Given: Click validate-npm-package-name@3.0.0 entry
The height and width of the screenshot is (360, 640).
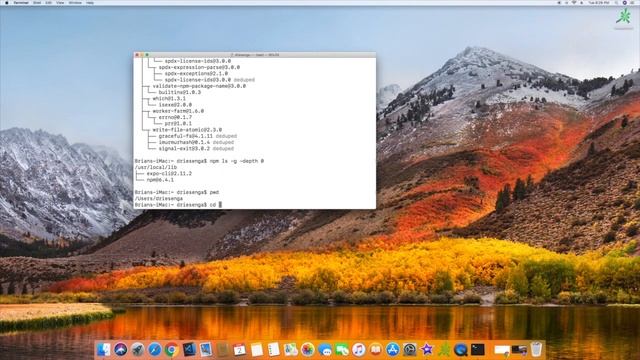Looking at the screenshot, I should point(199,86).
